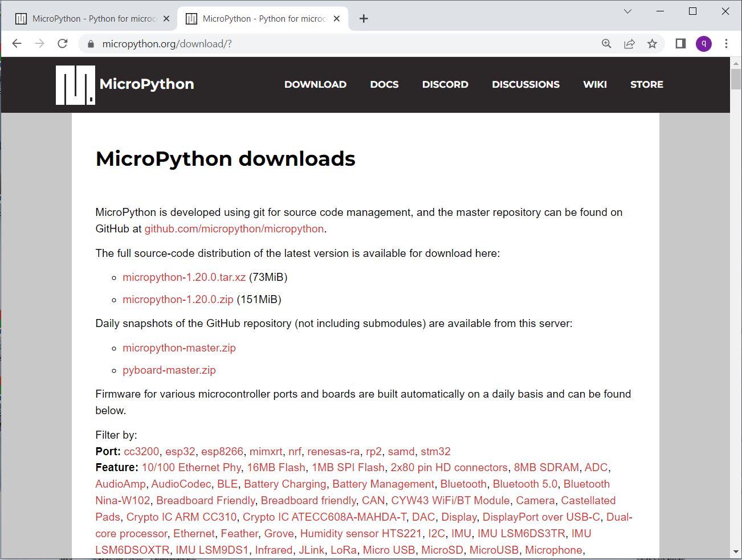Screen dimensions: 742x560
Task: Open the DOCS navigation item
Action: coord(384,84)
